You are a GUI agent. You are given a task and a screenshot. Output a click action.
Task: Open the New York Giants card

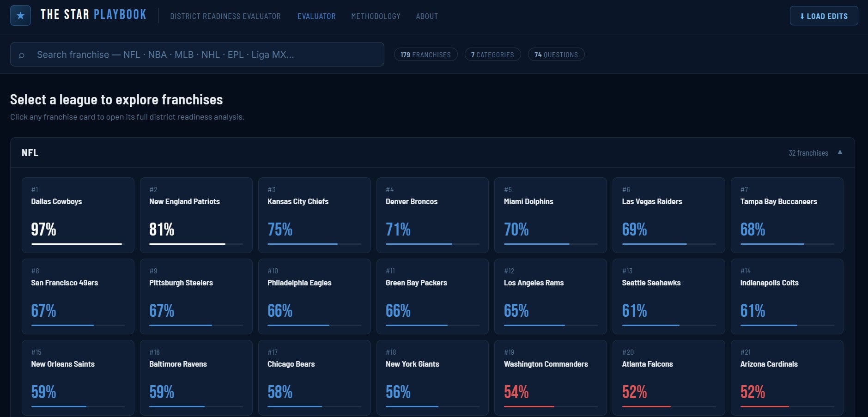click(432, 378)
